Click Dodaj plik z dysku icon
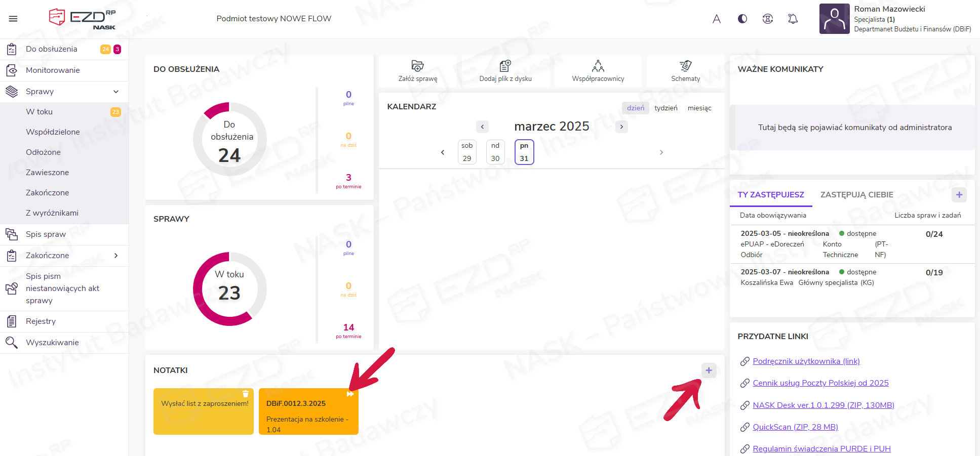The image size is (980, 456). point(505,66)
